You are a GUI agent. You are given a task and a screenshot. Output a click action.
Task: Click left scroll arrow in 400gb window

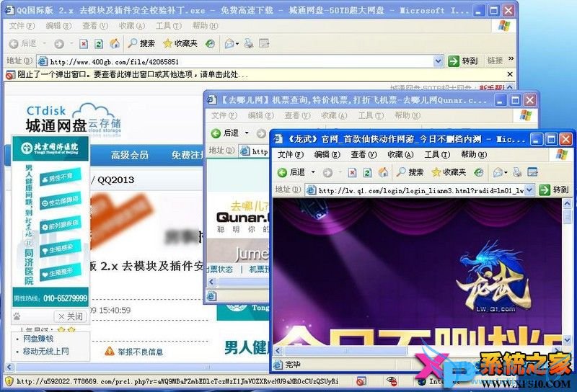click(x=9, y=367)
